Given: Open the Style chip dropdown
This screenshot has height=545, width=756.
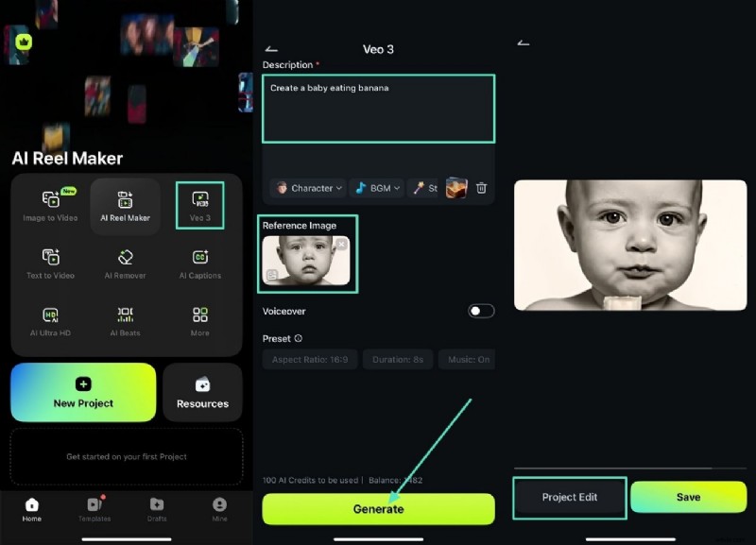Looking at the screenshot, I should coord(424,188).
